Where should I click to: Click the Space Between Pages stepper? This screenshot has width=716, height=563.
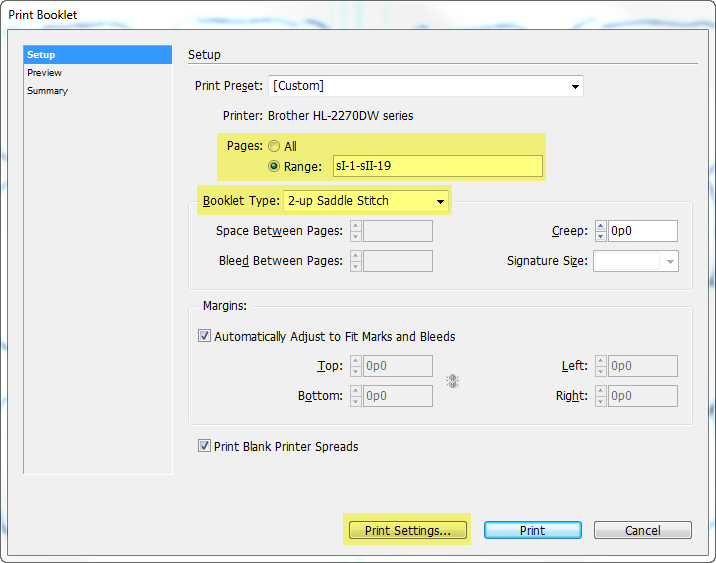pos(355,231)
